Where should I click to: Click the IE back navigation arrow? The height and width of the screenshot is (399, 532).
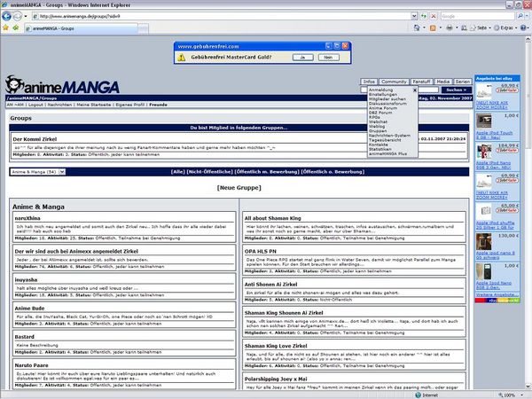point(10,16)
